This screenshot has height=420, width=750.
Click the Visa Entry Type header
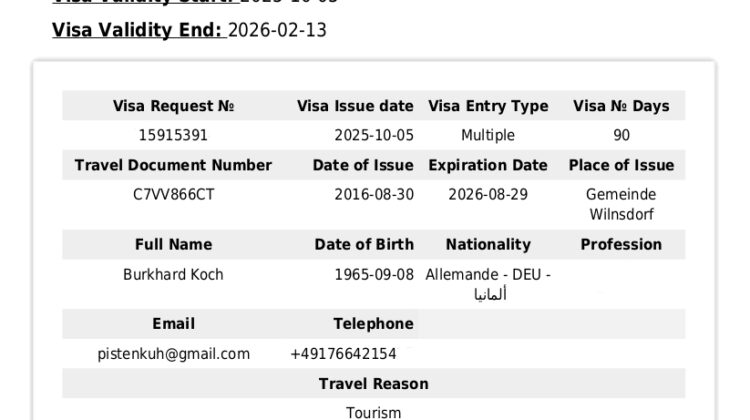click(488, 106)
